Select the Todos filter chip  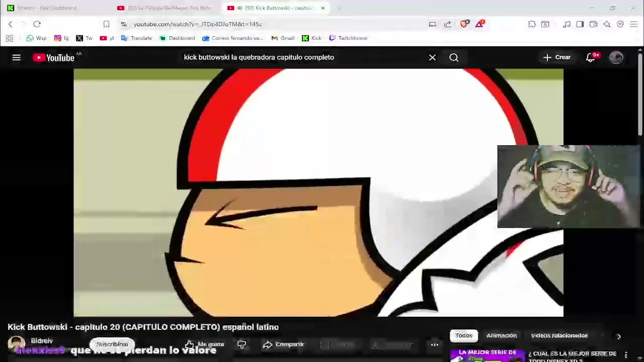coord(464,335)
